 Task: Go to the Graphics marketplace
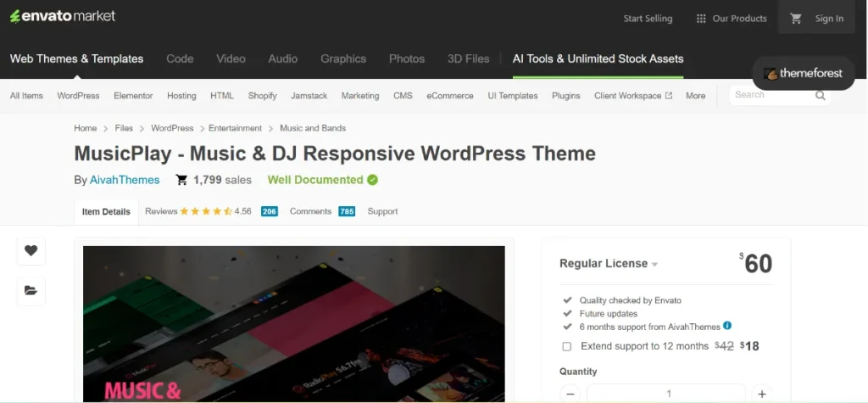(x=343, y=59)
